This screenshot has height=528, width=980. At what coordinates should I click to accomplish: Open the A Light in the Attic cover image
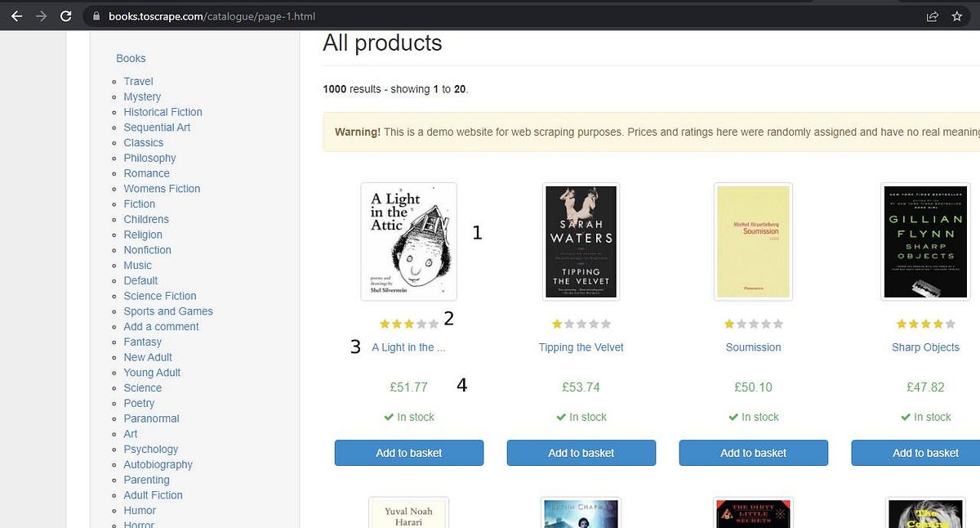point(408,241)
